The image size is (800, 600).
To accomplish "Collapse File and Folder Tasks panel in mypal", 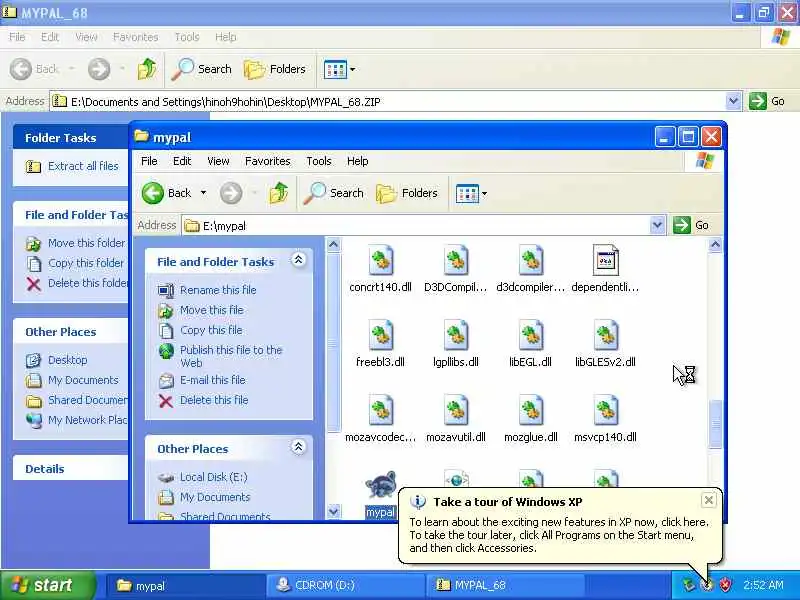I will (x=298, y=260).
